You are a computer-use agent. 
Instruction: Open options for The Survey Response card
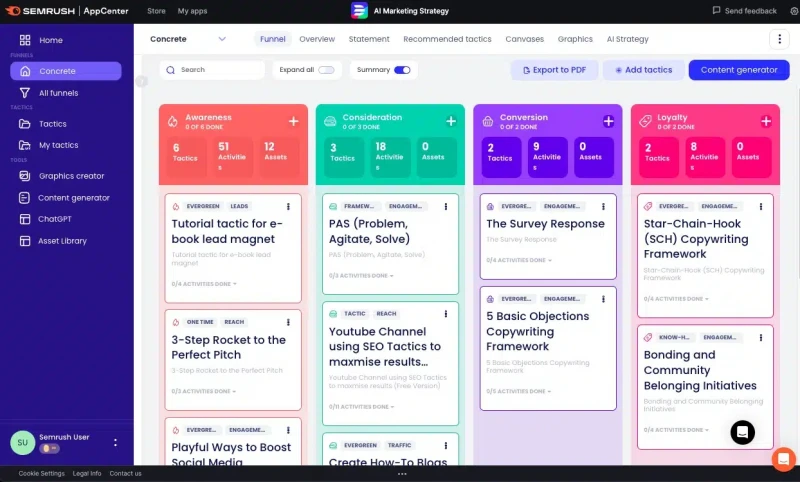click(603, 207)
